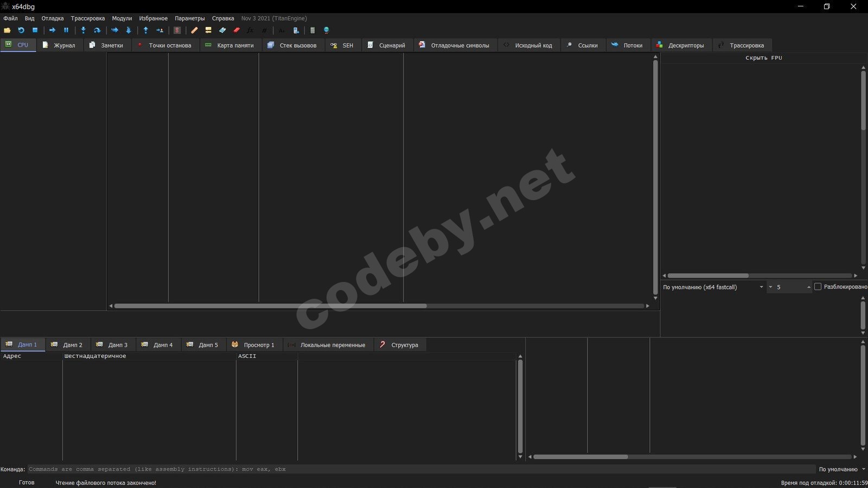Switch to the CPU tab
The width and height of the screenshot is (868, 488).
coord(18,45)
